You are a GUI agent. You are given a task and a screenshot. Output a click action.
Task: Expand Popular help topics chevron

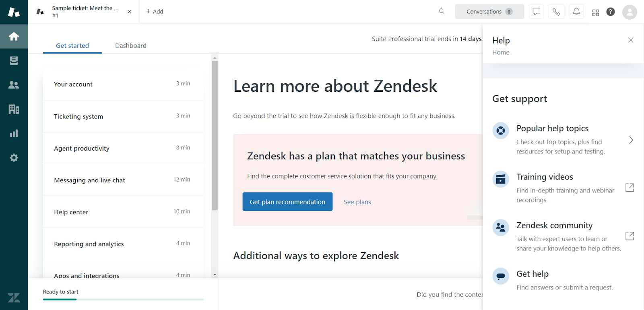(x=631, y=140)
